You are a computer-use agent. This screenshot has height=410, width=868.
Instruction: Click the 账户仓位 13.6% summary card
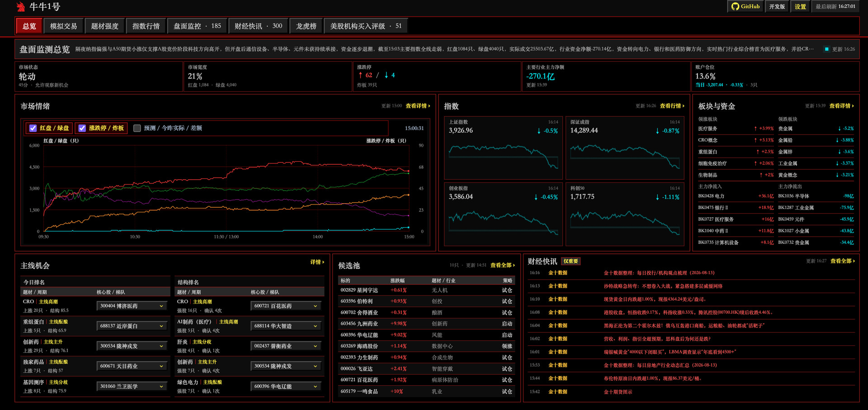point(775,76)
